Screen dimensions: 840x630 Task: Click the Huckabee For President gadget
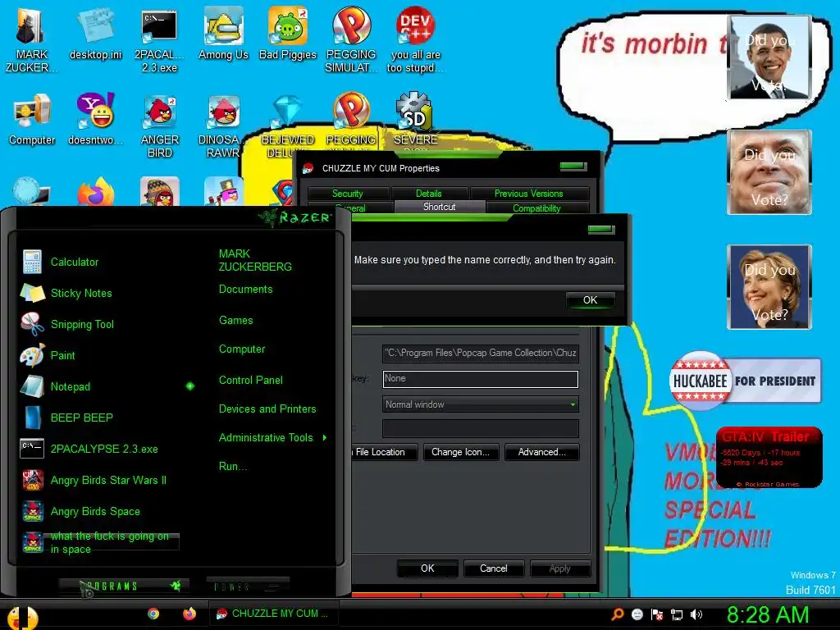click(x=745, y=381)
